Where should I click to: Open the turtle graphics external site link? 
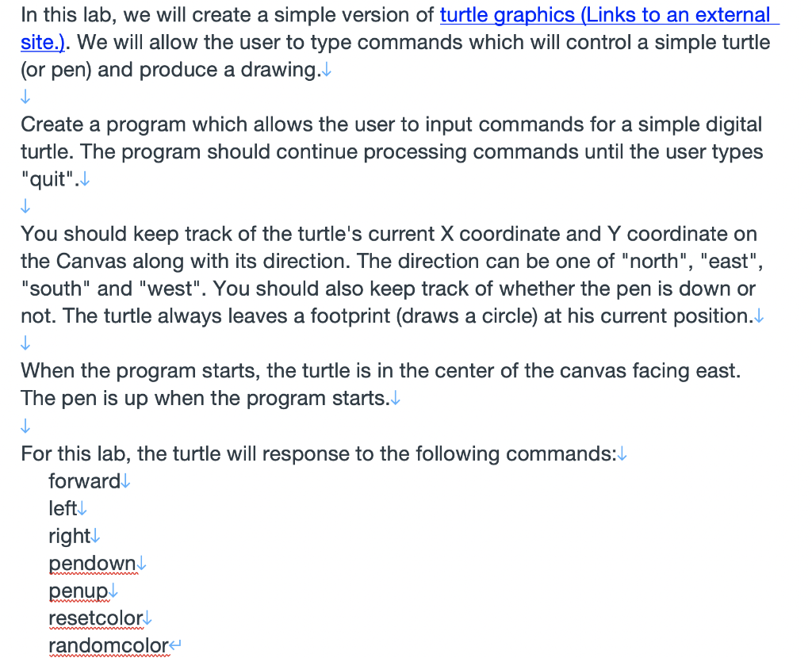609,15
